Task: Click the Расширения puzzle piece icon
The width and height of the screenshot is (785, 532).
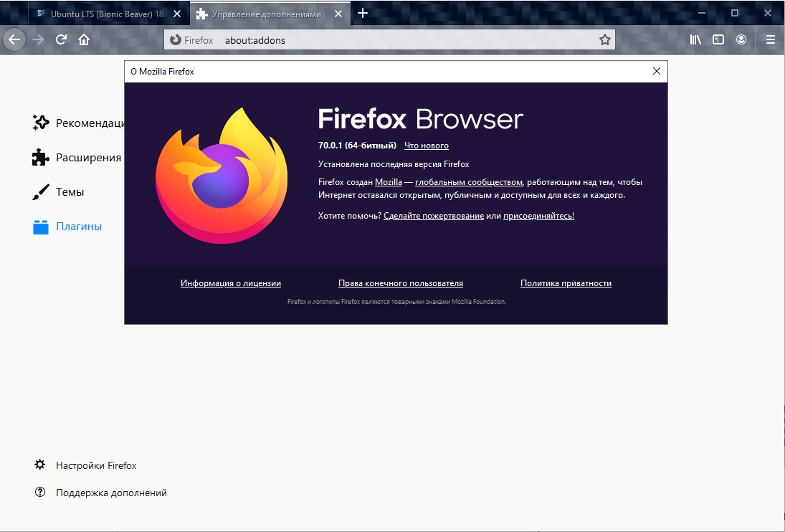Action: tap(41, 157)
